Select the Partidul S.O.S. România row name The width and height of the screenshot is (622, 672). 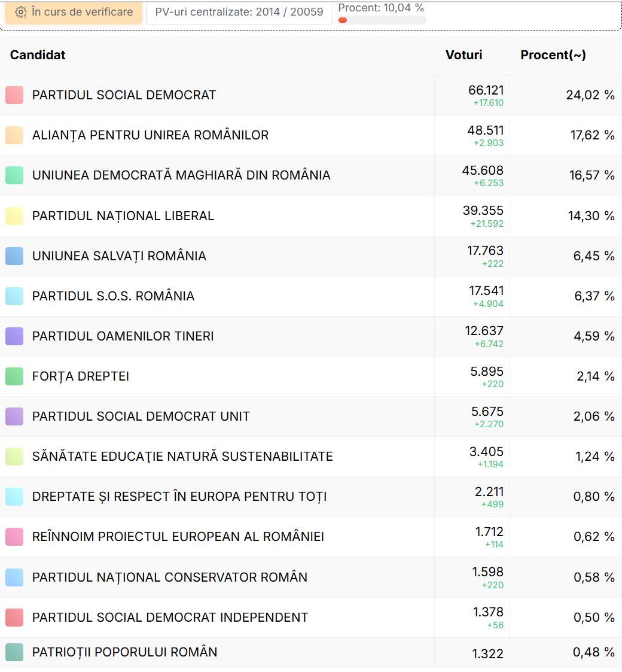[113, 296]
